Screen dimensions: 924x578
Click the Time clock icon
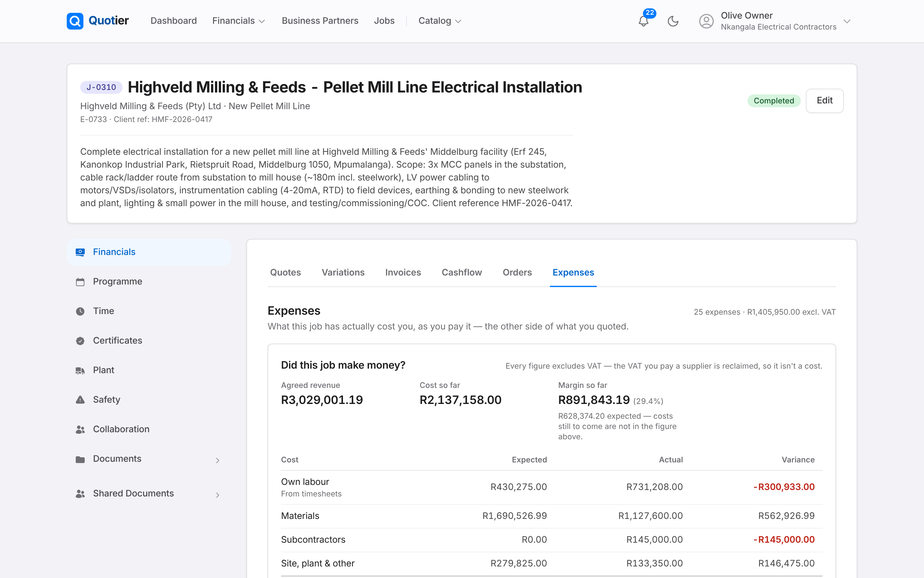click(80, 311)
